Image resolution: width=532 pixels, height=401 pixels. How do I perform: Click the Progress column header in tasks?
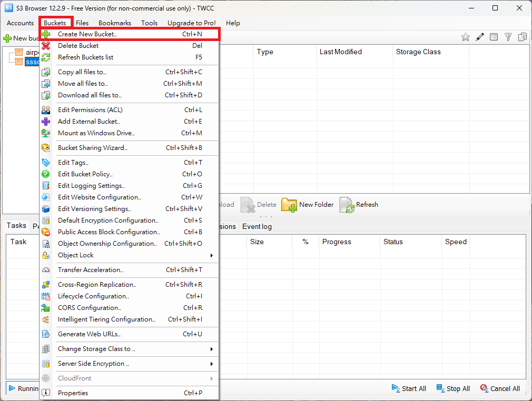(x=349, y=242)
